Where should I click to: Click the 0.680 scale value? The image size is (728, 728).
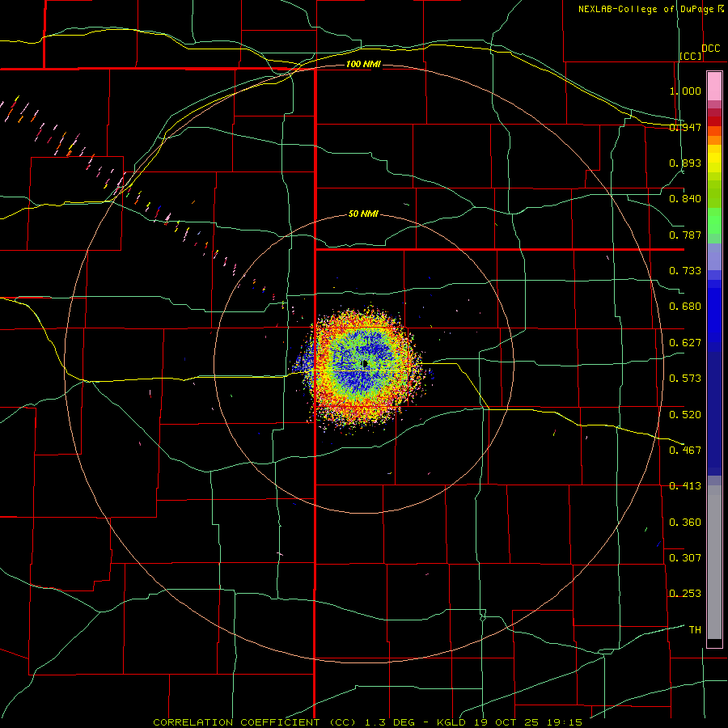(685, 307)
